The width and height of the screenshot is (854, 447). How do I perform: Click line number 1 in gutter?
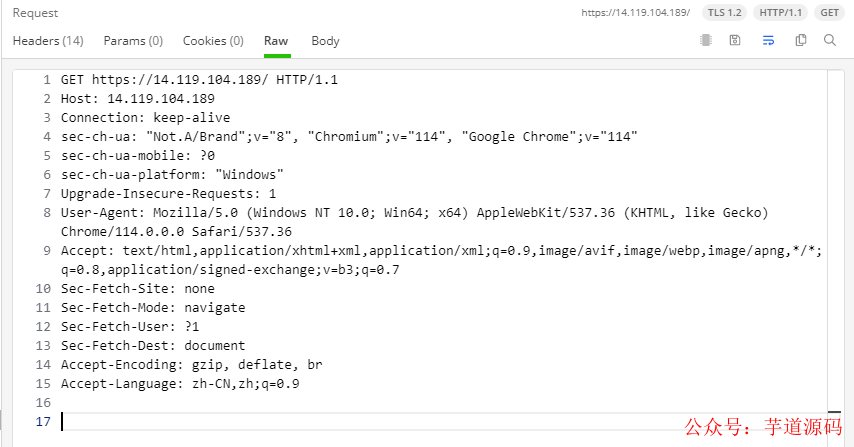click(47, 80)
